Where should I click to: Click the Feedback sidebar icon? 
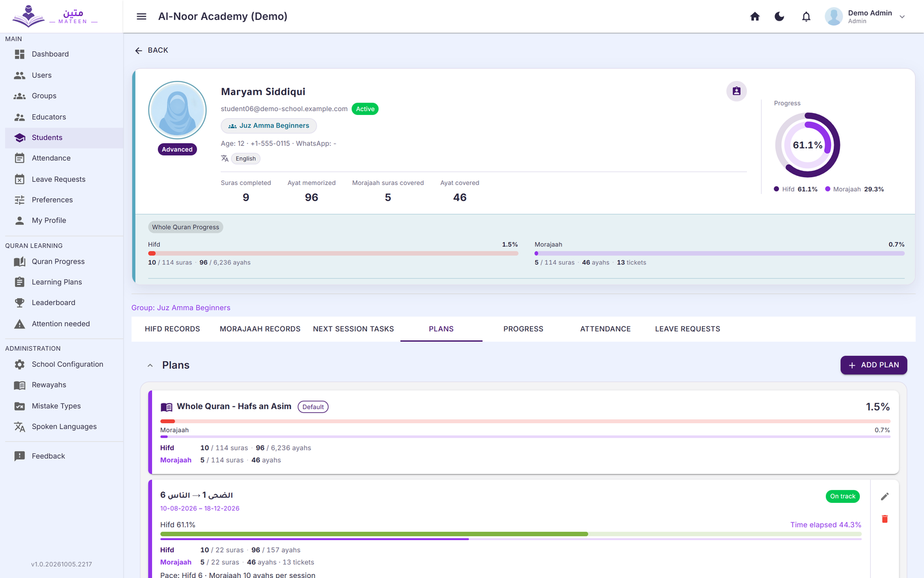[20, 456]
